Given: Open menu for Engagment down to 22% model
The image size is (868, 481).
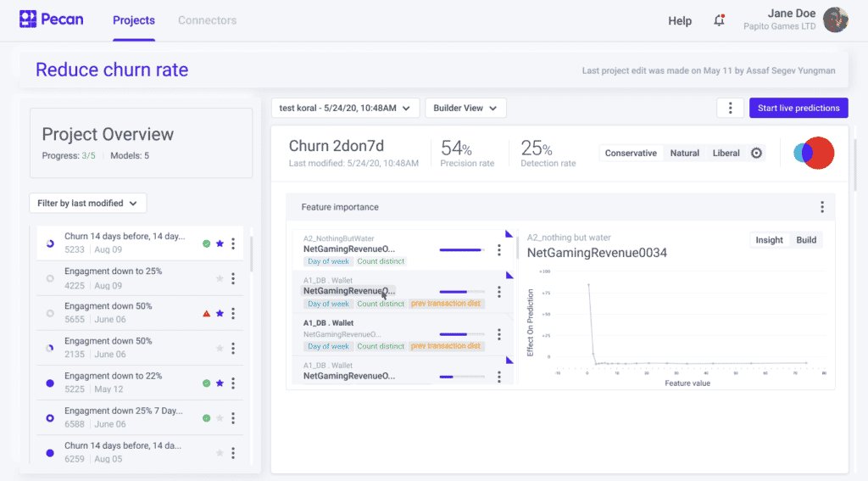Looking at the screenshot, I should pyautogui.click(x=233, y=383).
